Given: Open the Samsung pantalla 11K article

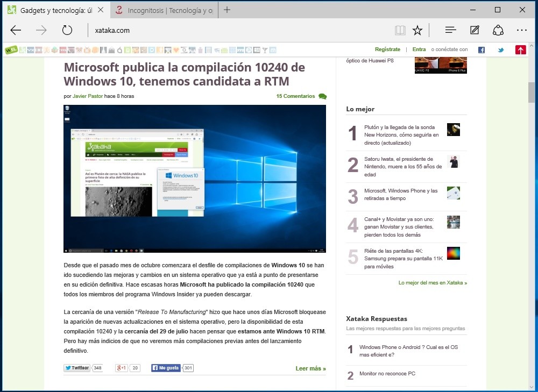Looking at the screenshot, I should pos(403,259).
